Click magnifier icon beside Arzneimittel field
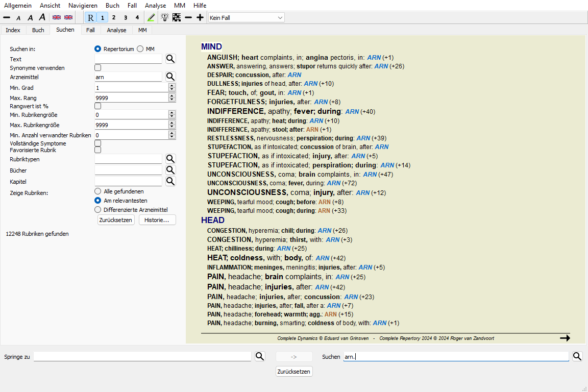 pyautogui.click(x=170, y=77)
